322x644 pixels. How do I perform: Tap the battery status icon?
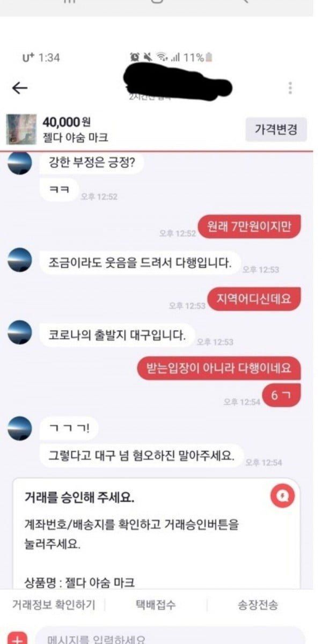209,57
